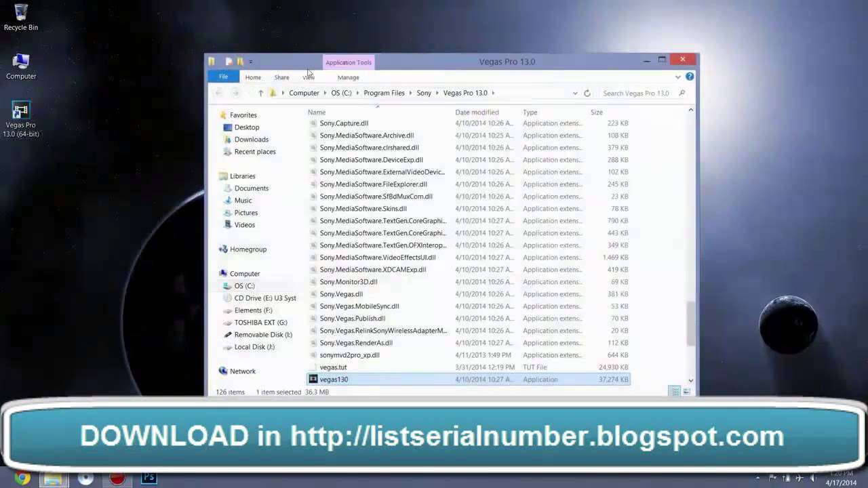Open Google Chrome from the taskbar
Image resolution: width=868 pixels, height=488 pixels.
click(x=22, y=479)
